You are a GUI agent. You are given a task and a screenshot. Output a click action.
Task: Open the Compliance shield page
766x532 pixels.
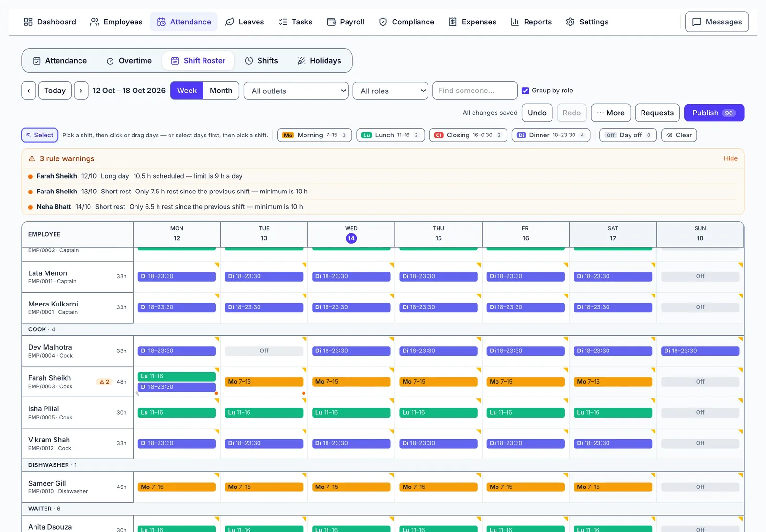[406, 22]
